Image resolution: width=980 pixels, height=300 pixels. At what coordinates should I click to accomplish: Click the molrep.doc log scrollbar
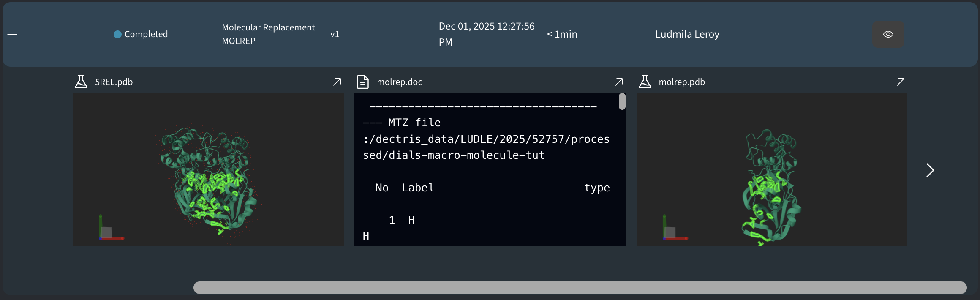coord(622,102)
